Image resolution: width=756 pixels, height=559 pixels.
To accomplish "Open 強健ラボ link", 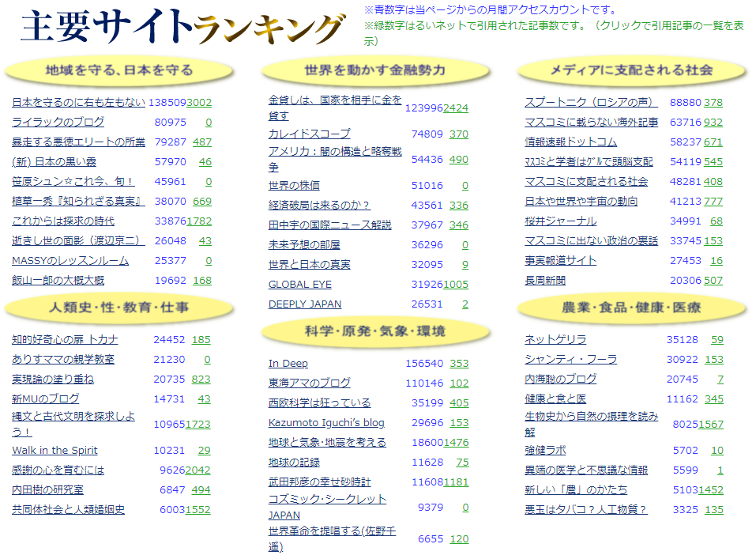I will pyautogui.click(x=545, y=451).
